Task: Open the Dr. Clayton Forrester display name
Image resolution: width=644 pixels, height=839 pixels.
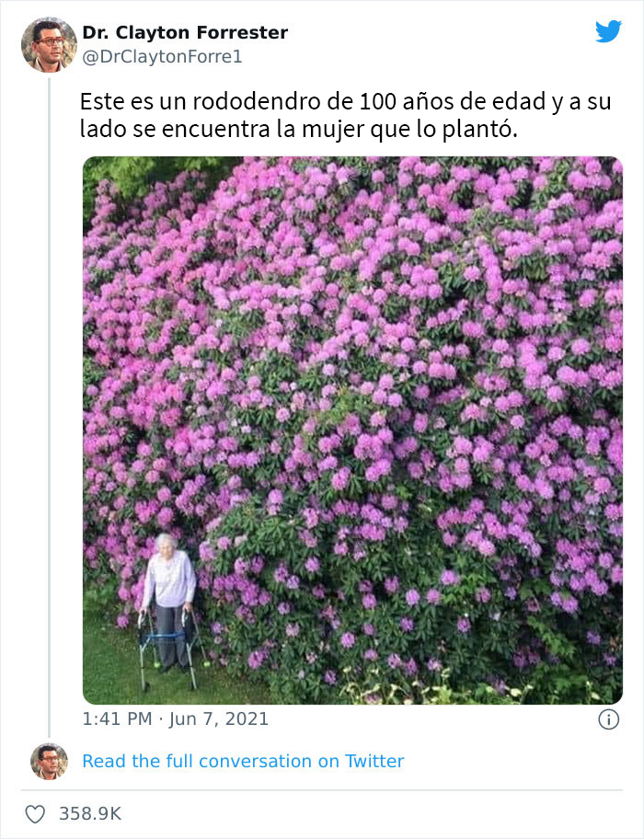Action: pos(185,33)
